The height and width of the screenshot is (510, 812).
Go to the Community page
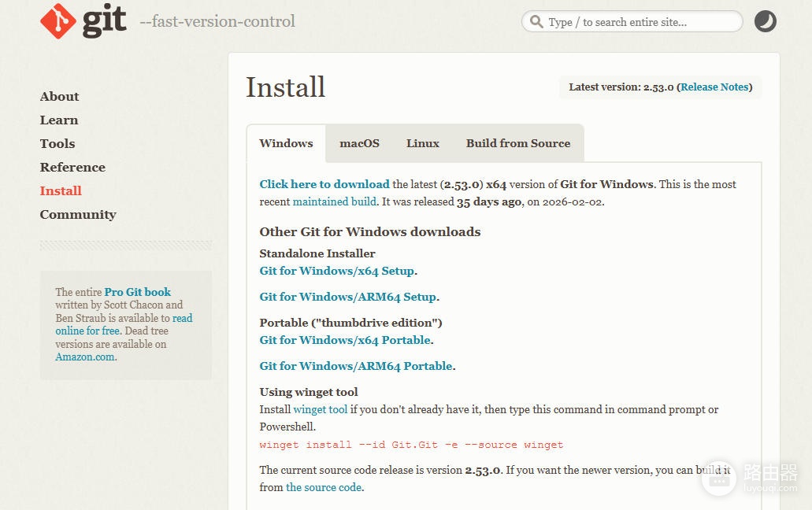[78, 215]
